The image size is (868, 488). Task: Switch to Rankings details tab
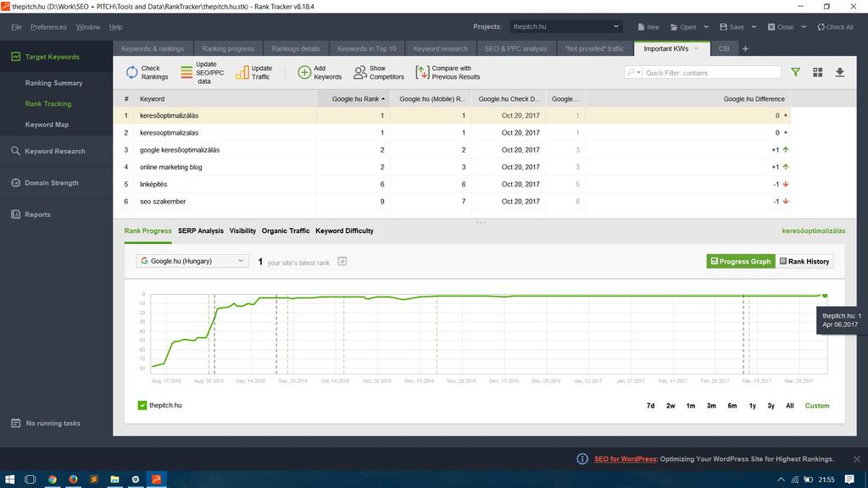(296, 48)
